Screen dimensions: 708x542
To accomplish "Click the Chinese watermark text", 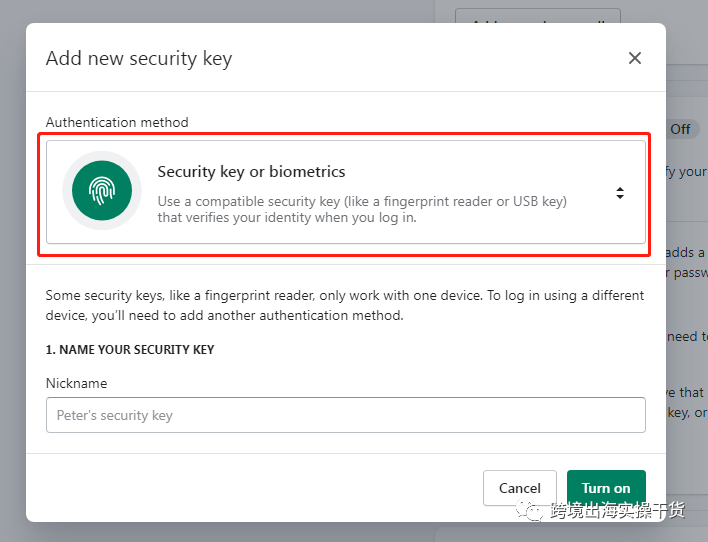I will pyautogui.click(x=618, y=511).
